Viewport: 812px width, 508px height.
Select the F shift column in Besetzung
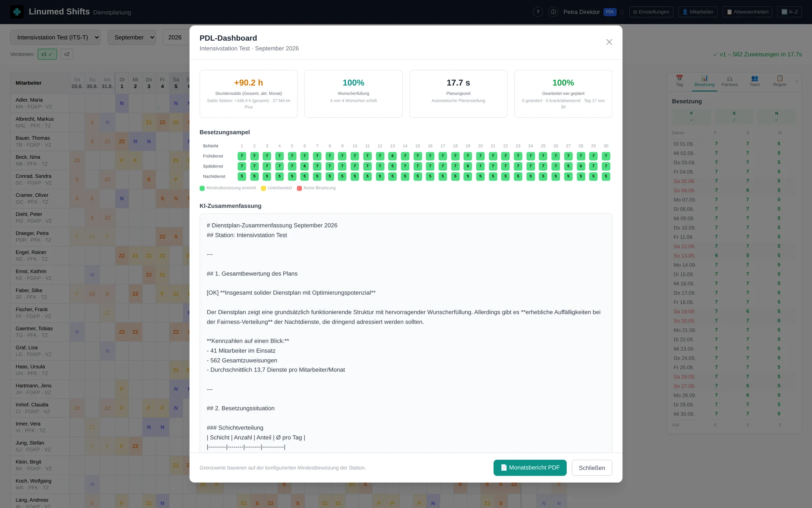(691, 116)
